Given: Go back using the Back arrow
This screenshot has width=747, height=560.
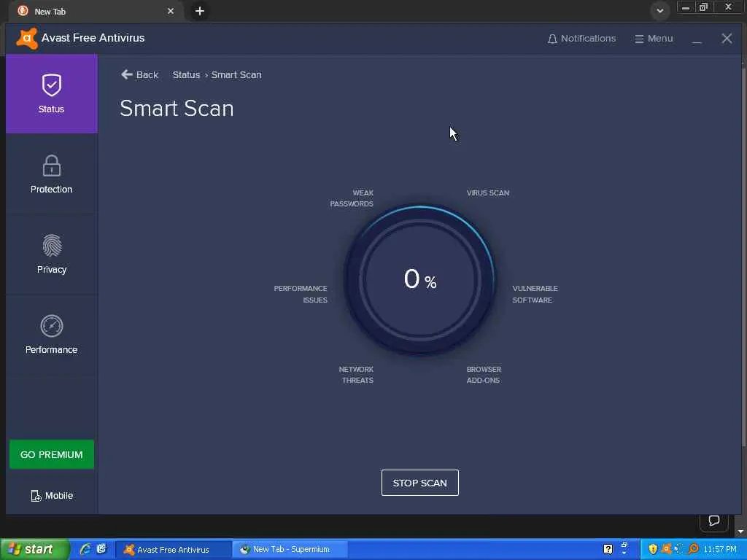Looking at the screenshot, I should coord(139,75).
